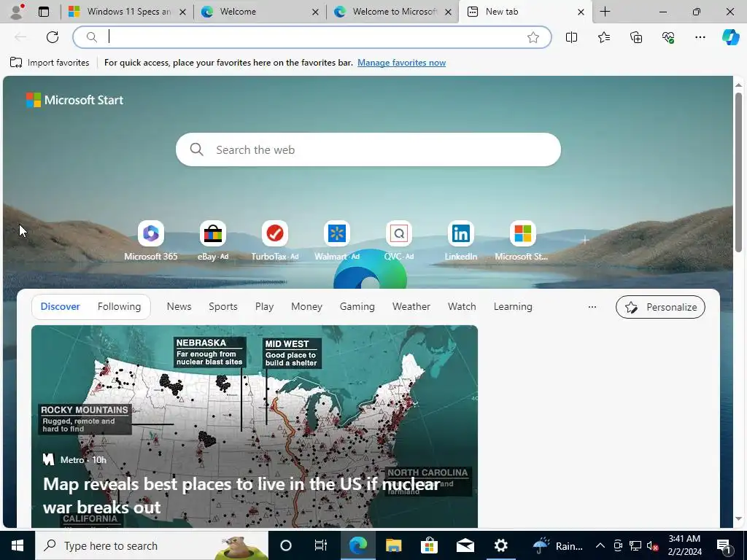Open the LinkedIn quick link
This screenshot has width=747, height=560.
pos(461,241)
